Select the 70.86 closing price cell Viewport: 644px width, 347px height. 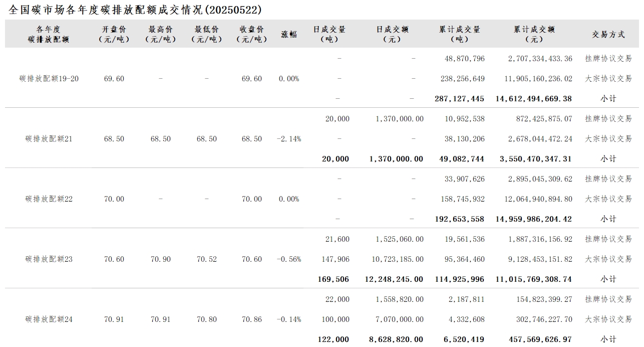click(251, 319)
